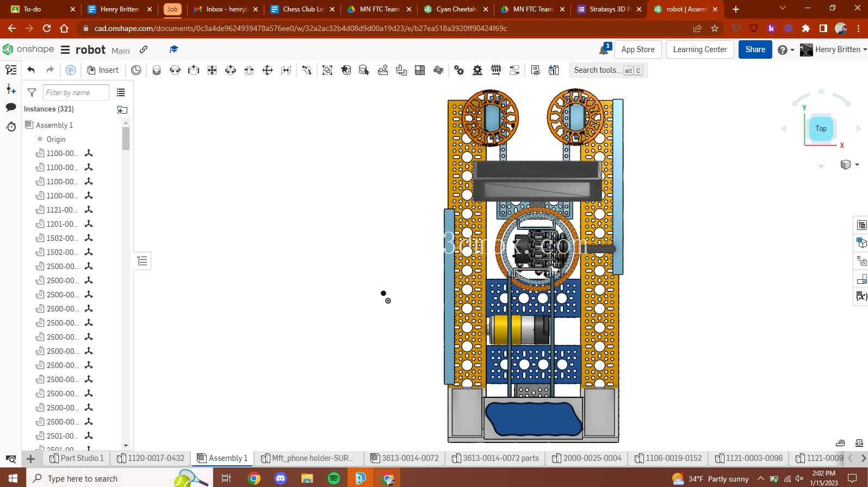This screenshot has width=868, height=487.
Task: Open the Onshape hamburger document menu
Action: point(65,49)
